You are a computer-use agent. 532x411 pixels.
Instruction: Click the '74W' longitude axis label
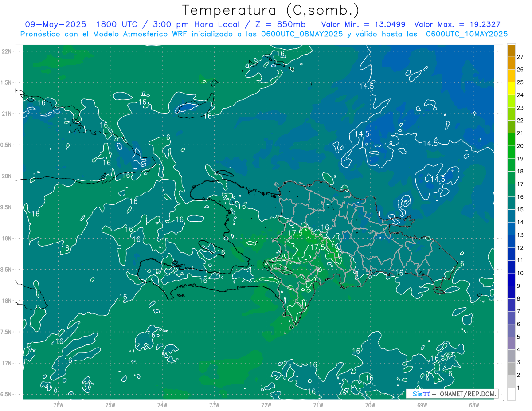162,405
